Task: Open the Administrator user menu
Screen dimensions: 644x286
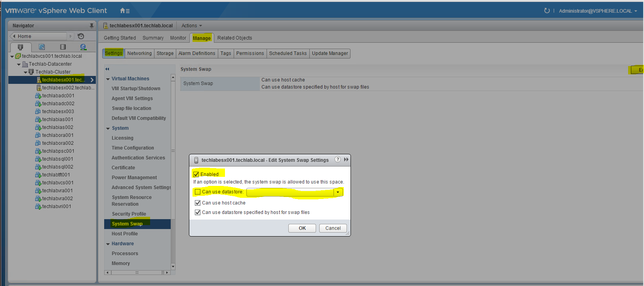Action: [598, 11]
